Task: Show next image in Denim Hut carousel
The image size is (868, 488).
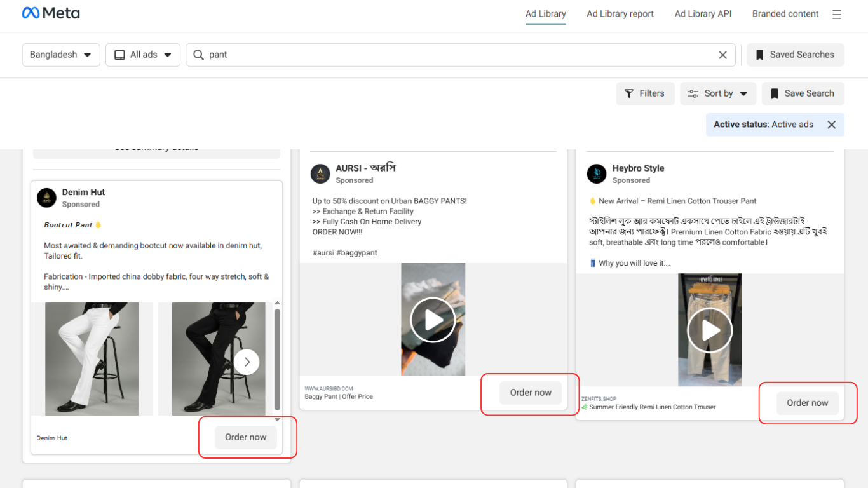Action: pyautogui.click(x=247, y=362)
